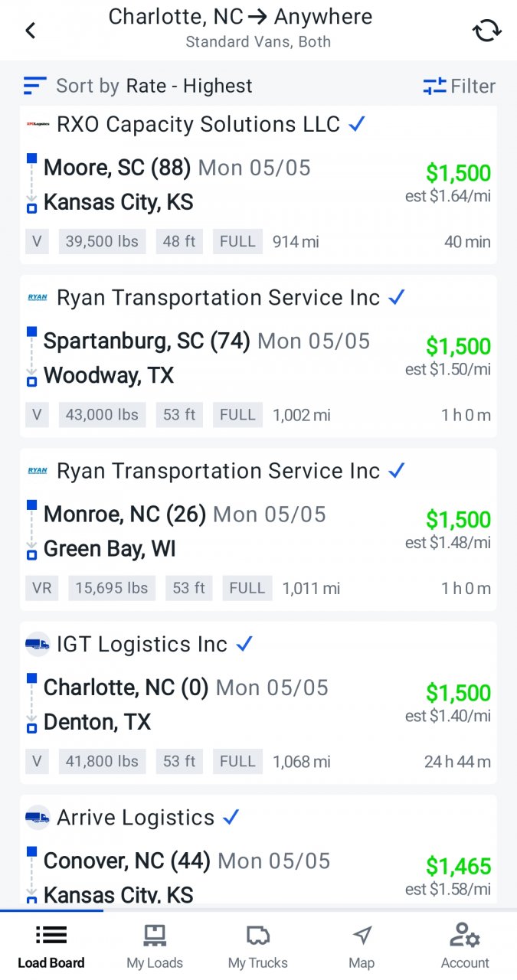This screenshot has height=980, width=517.
Task: Tap the back arrow icon
Action: coord(31,31)
